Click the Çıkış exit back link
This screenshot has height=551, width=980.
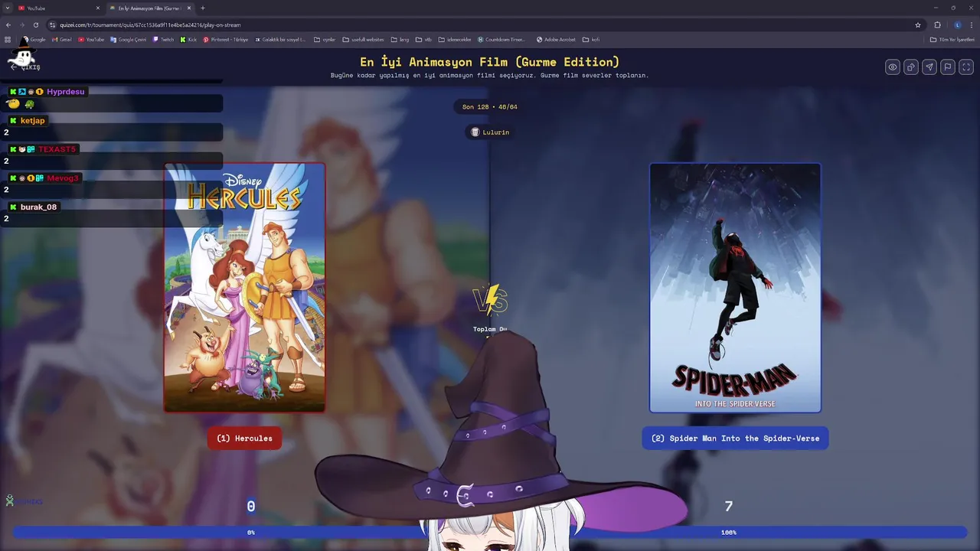click(x=25, y=67)
